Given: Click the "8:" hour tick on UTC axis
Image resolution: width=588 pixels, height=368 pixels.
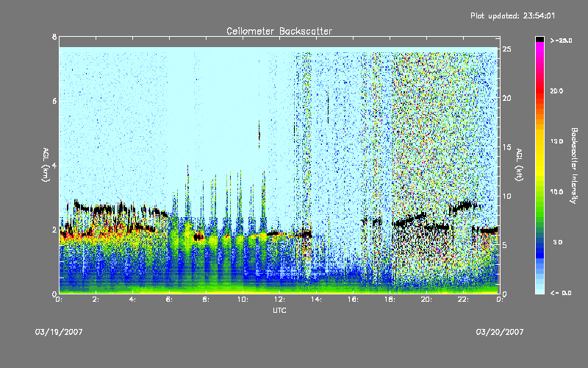Looking at the screenshot, I should pyautogui.click(x=206, y=300).
